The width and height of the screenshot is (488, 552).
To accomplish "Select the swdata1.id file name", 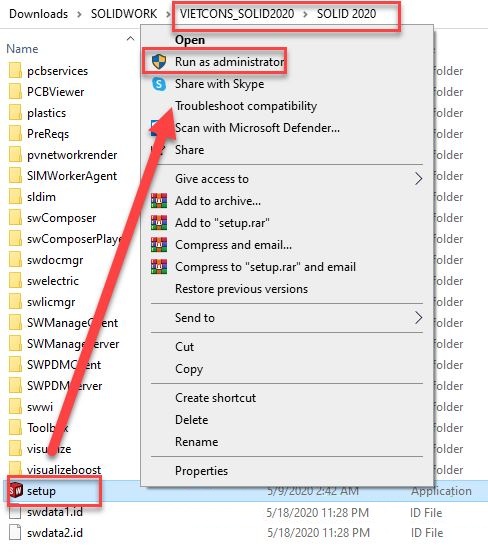I will 55,512.
